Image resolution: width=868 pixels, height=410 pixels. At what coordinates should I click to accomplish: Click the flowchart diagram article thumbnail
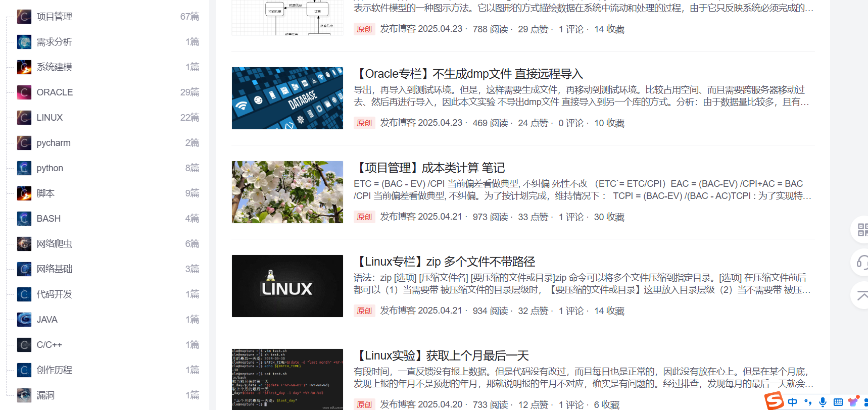[x=287, y=18]
